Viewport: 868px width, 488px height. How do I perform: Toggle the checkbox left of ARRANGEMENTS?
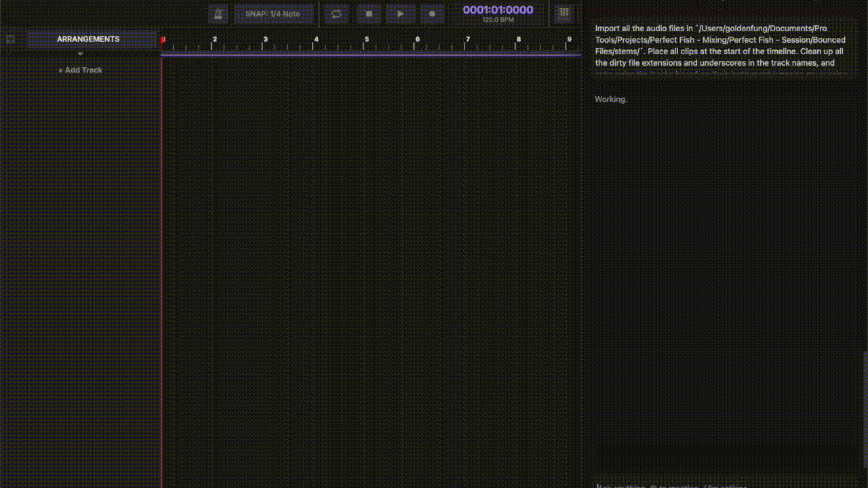point(10,39)
